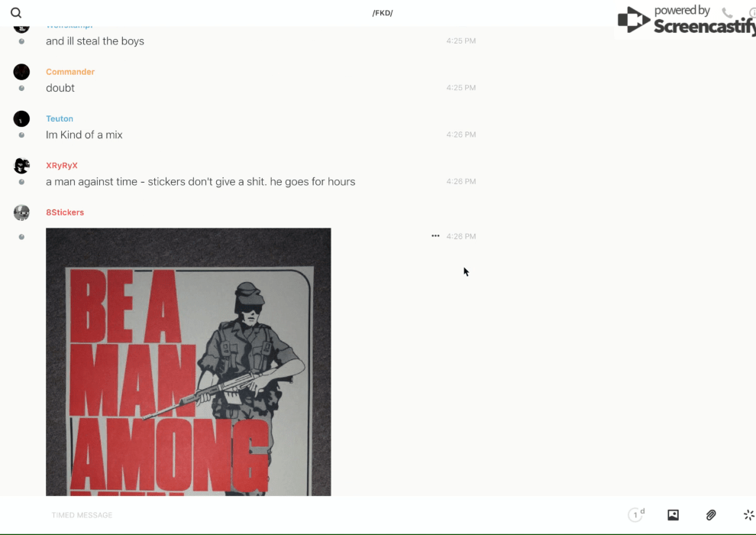
Task: Focus the Timed Message input field
Action: (x=305, y=515)
